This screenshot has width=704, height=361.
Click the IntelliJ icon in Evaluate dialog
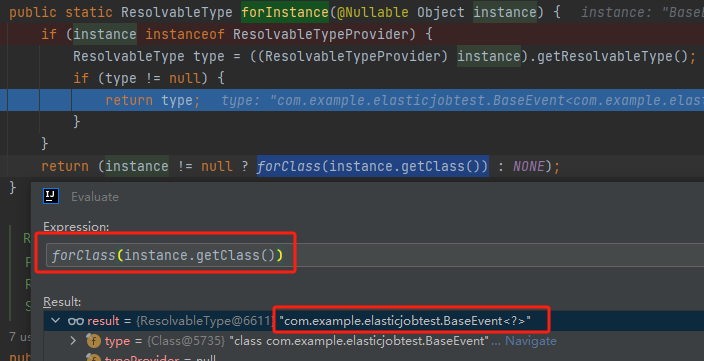[51, 196]
